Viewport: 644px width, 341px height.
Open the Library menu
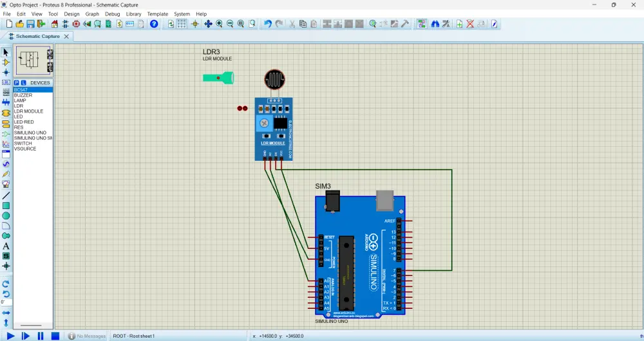(x=133, y=14)
